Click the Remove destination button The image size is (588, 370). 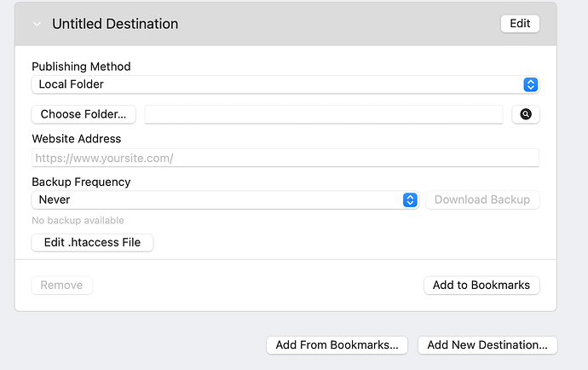pos(61,286)
